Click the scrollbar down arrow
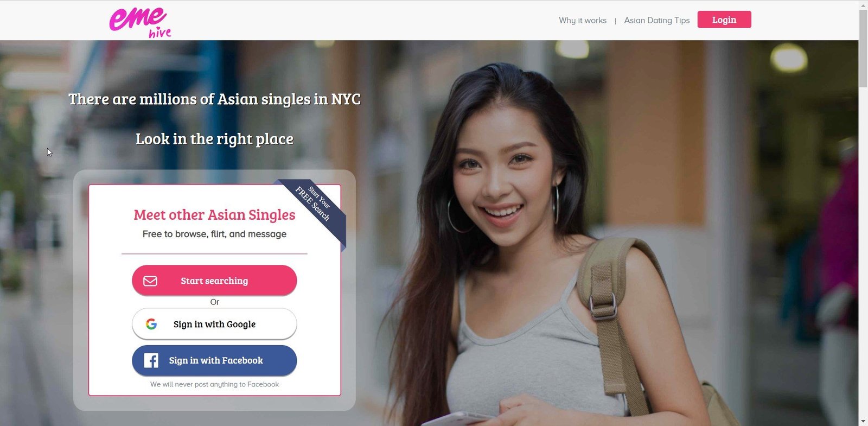 (x=863, y=421)
